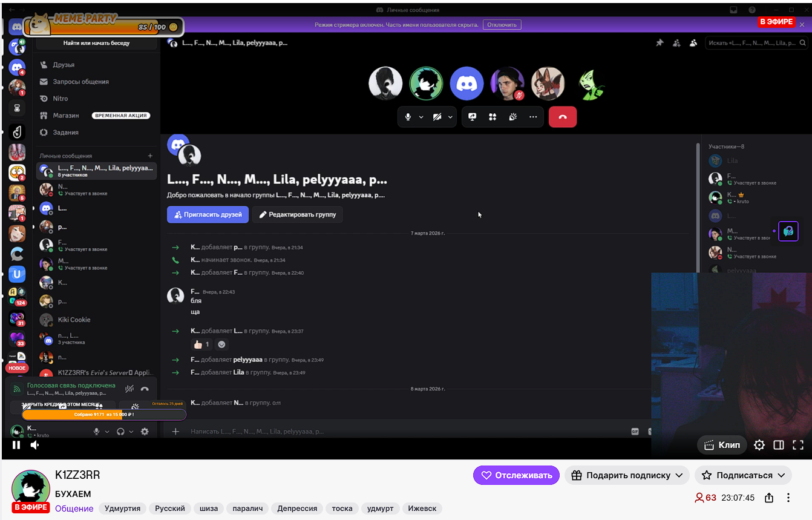Open input device arrow in user panel
This screenshot has height=520, width=812.
107,432
